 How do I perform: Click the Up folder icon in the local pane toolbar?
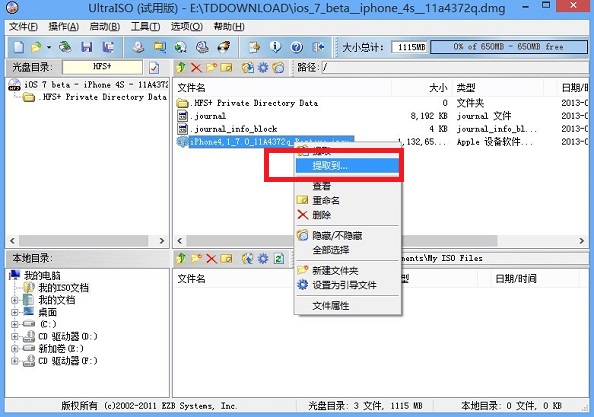point(181,259)
